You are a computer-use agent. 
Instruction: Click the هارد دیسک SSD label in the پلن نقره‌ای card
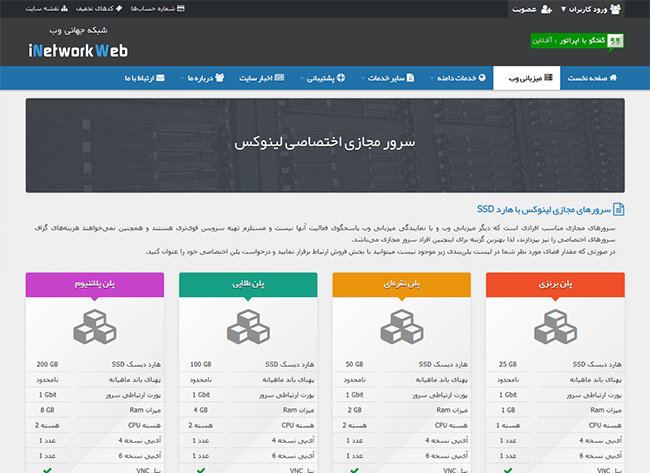[x=443, y=364]
